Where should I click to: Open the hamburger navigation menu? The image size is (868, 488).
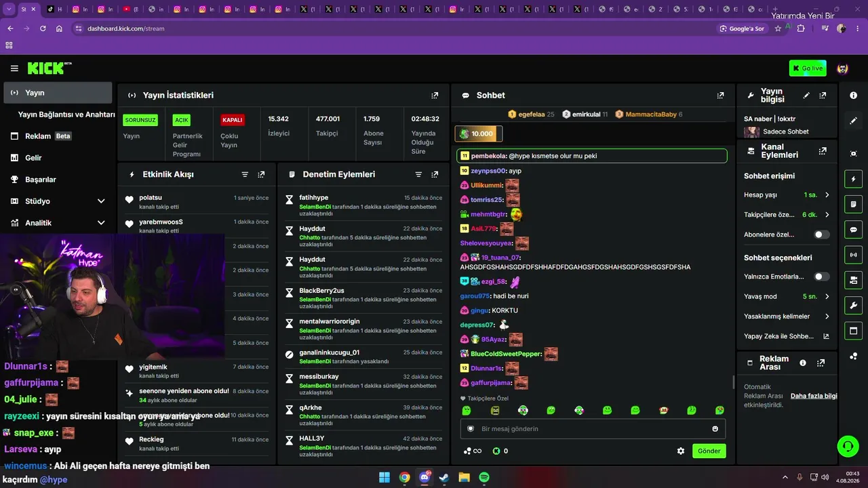14,68
